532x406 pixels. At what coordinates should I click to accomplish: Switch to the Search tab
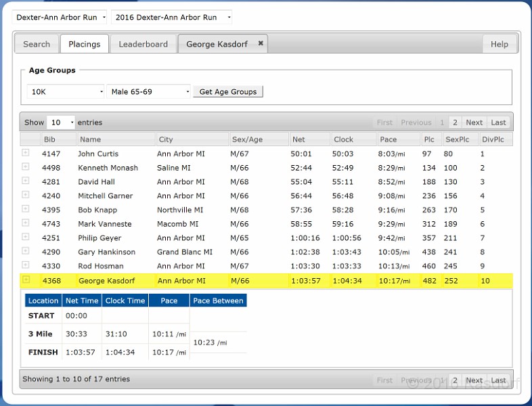tap(37, 44)
